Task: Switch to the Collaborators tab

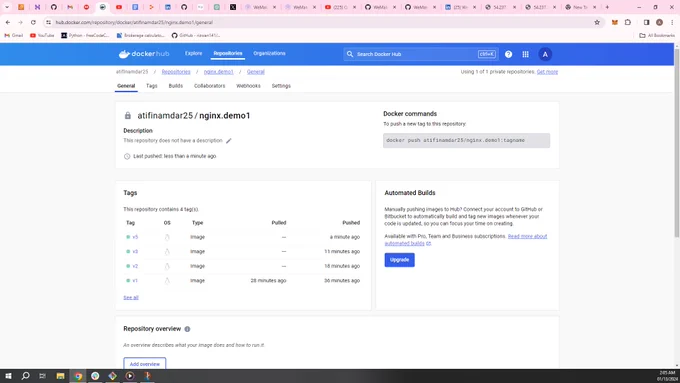Action: click(x=209, y=86)
